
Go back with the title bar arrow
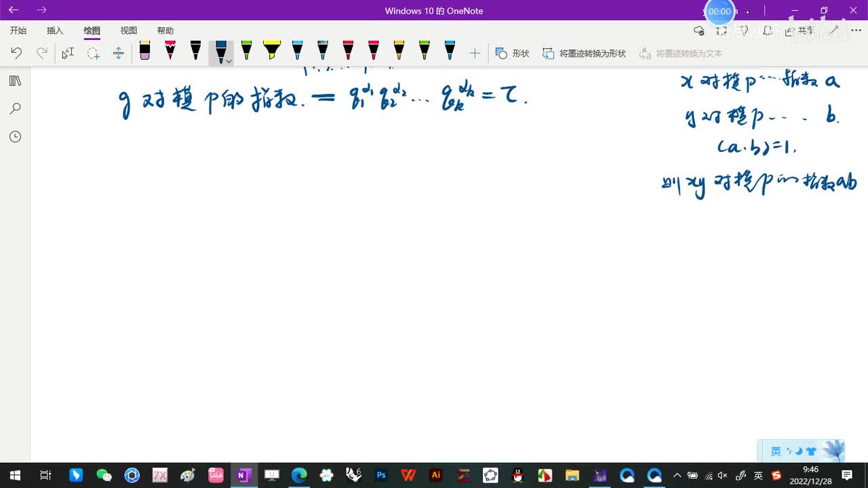click(14, 10)
